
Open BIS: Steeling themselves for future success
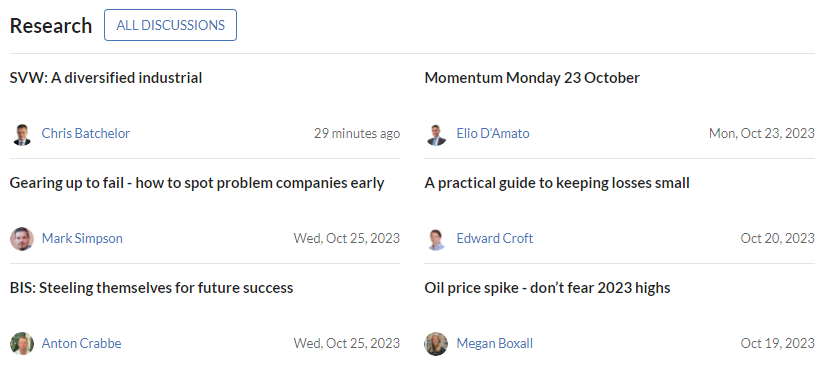(152, 288)
